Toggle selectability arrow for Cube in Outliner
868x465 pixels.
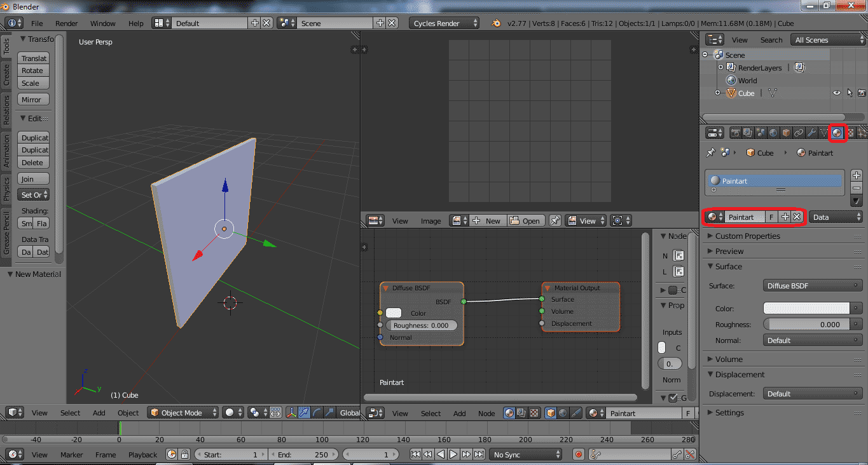pyautogui.click(x=848, y=93)
